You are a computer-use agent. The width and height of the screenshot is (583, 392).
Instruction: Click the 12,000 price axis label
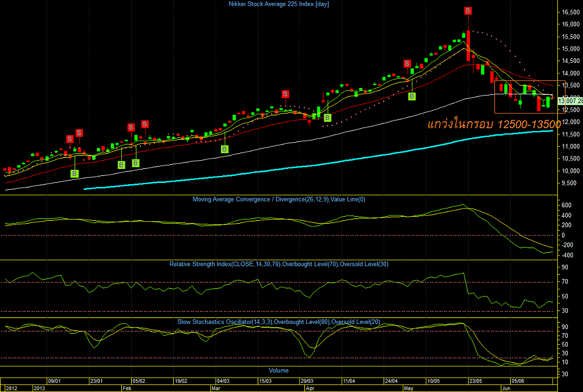point(571,122)
